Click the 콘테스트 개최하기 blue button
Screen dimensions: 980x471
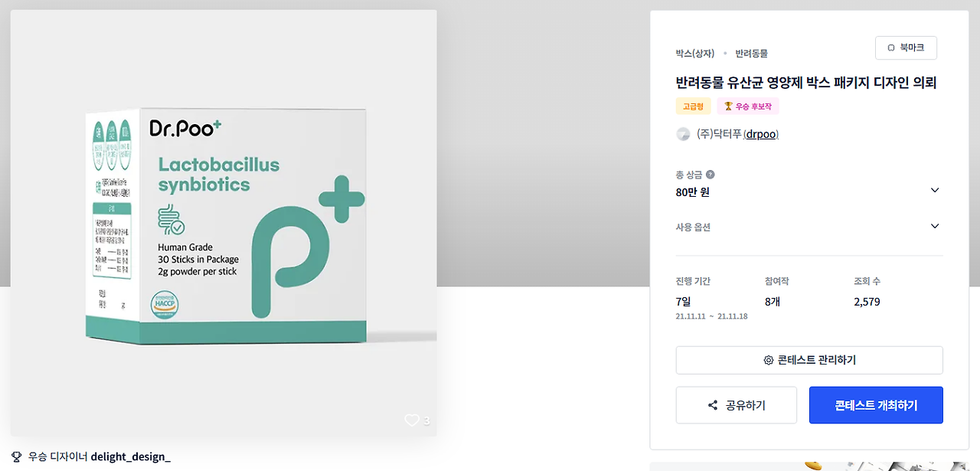click(876, 405)
